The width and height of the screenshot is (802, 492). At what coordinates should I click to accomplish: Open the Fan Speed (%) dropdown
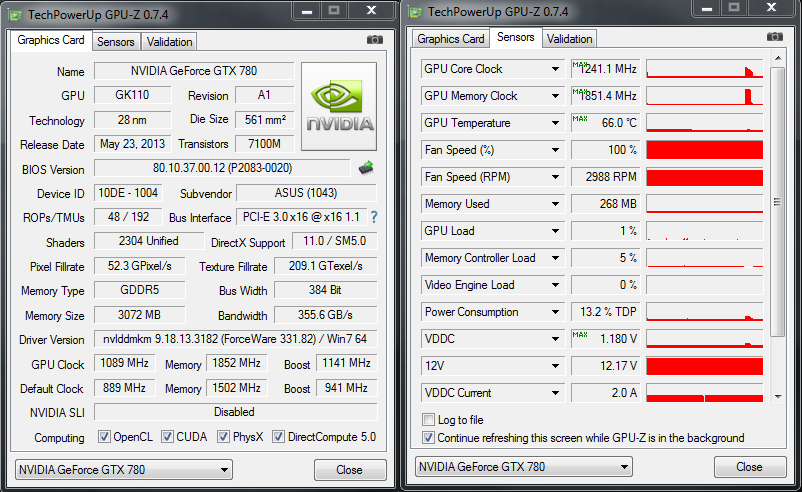tap(555, 150)
